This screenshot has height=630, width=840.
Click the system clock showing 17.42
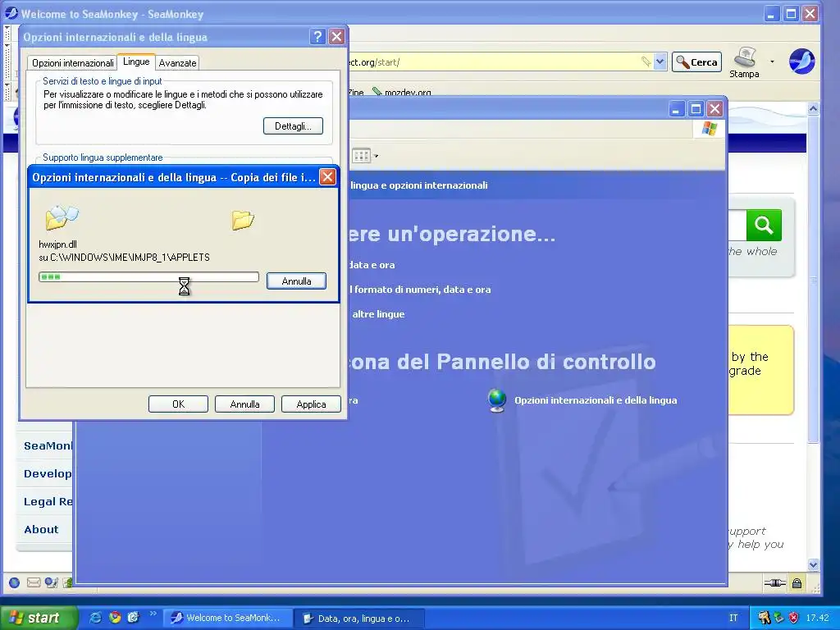point(817,618)
